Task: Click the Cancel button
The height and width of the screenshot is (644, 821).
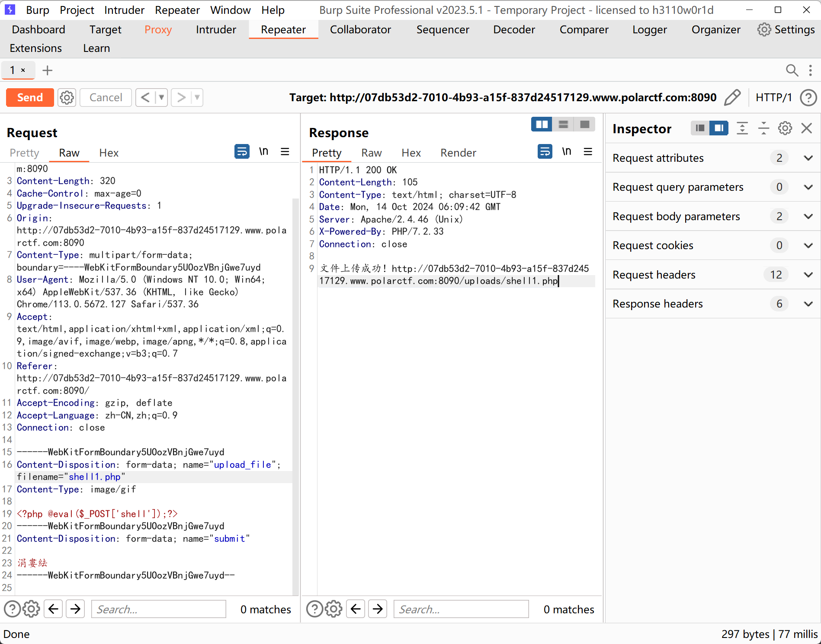Action: (x=106, y=98)
